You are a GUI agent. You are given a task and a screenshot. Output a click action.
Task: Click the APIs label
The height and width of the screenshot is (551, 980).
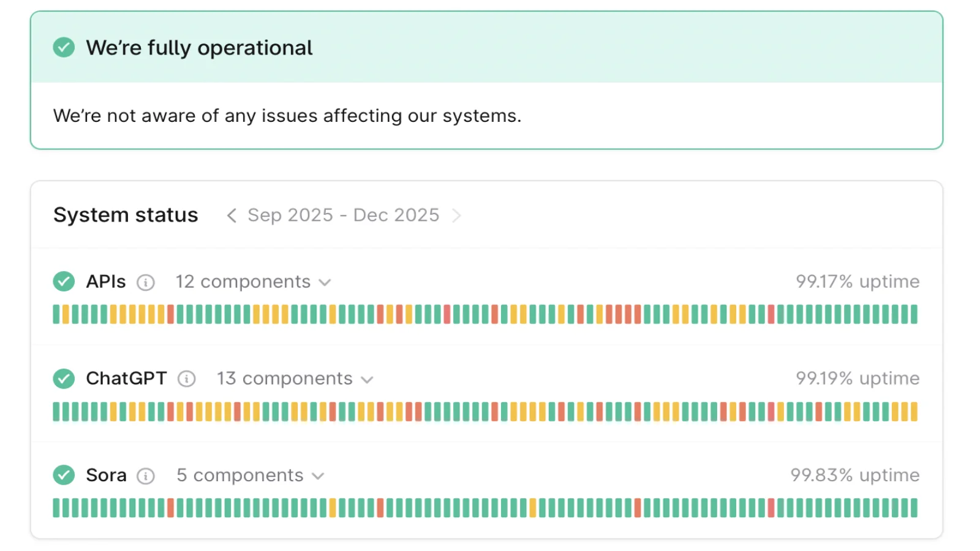tap(105, 282)
